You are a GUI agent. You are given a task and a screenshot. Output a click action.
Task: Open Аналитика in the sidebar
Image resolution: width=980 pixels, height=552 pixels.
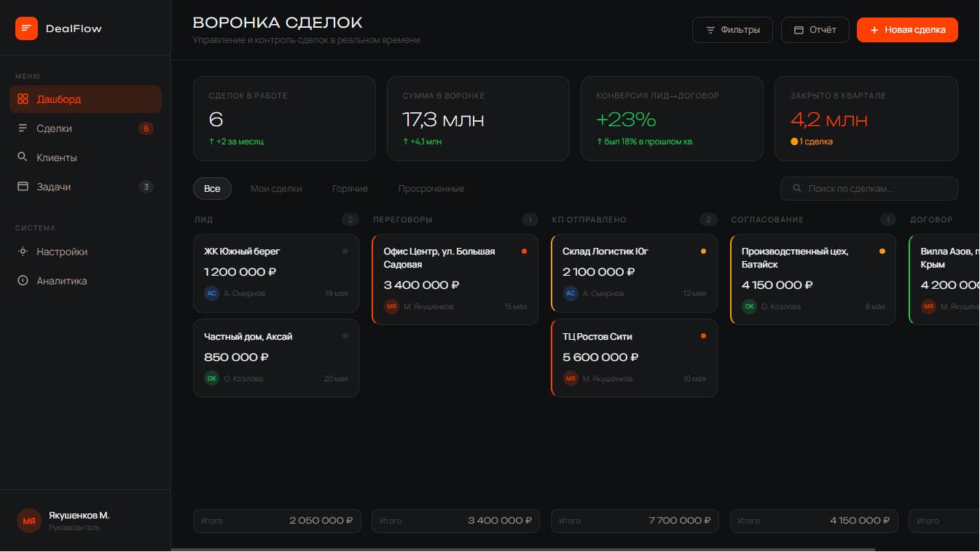tap(85, 281)
